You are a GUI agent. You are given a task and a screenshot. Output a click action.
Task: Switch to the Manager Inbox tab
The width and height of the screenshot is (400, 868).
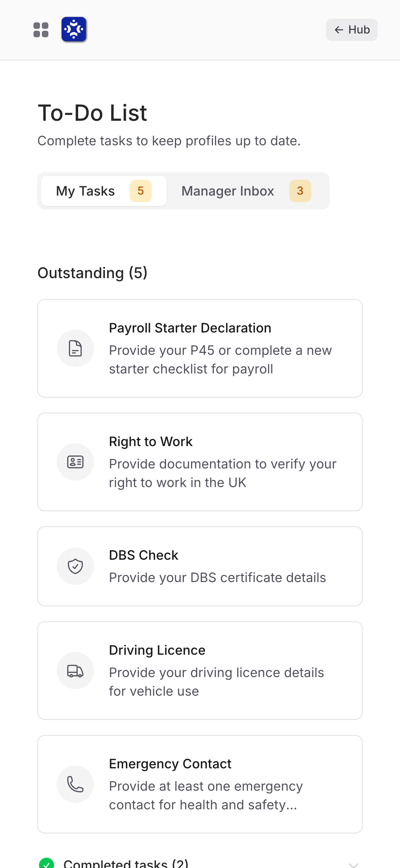(x=228, y=191)
